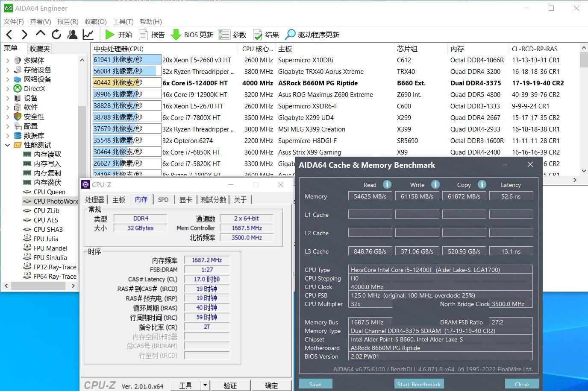Open the graph chart icon in toolbar
Viewport: 588px width, 391px height.
pos(88,35)
